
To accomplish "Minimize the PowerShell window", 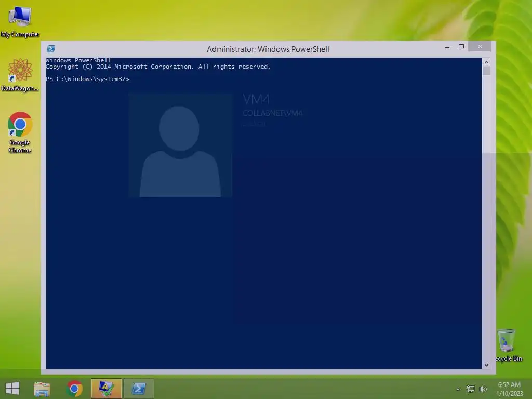I will click(x=447, y=47).
